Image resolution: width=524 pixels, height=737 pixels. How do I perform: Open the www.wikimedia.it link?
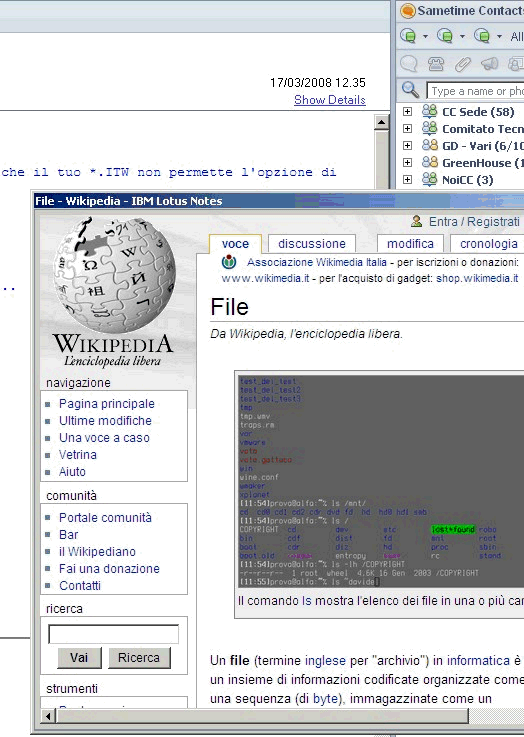coord(265,278)
